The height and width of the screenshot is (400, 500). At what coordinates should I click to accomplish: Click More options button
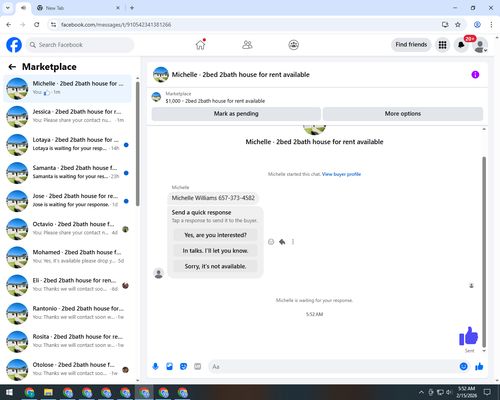tap(403, 114)
